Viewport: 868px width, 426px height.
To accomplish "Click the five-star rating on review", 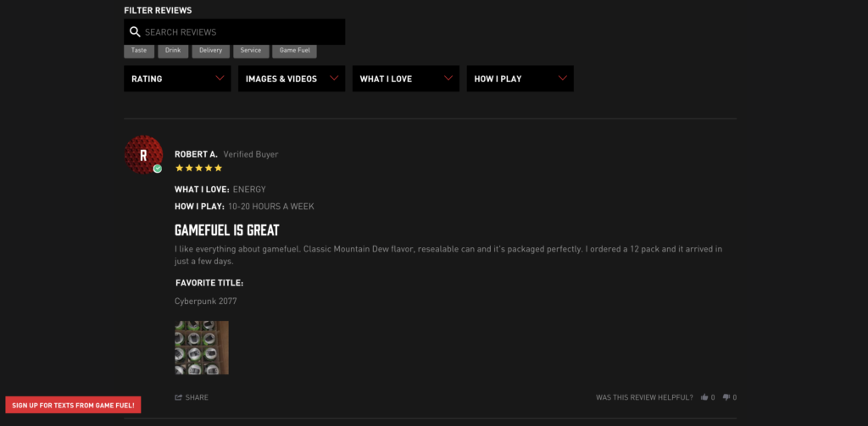I will (x=198, y=168).
